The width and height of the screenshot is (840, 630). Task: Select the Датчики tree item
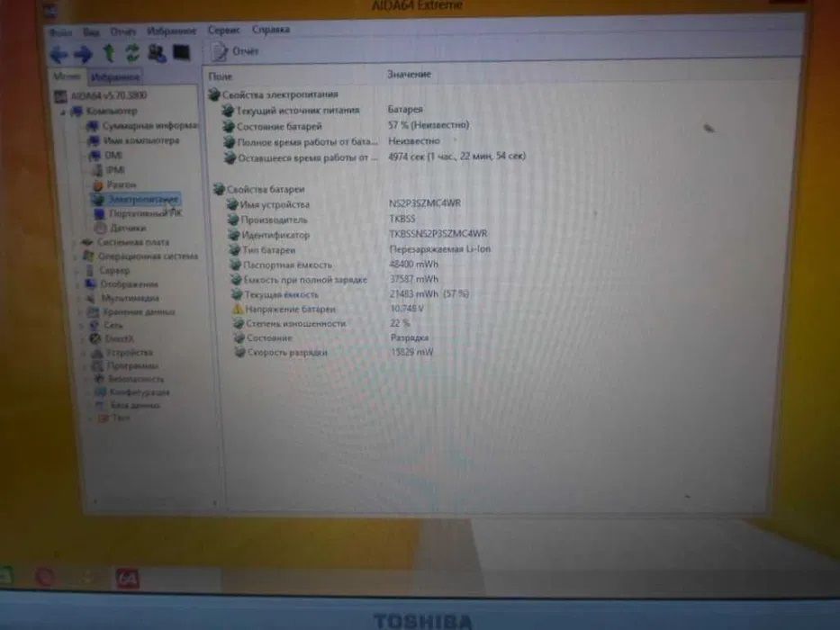point(121,228)
